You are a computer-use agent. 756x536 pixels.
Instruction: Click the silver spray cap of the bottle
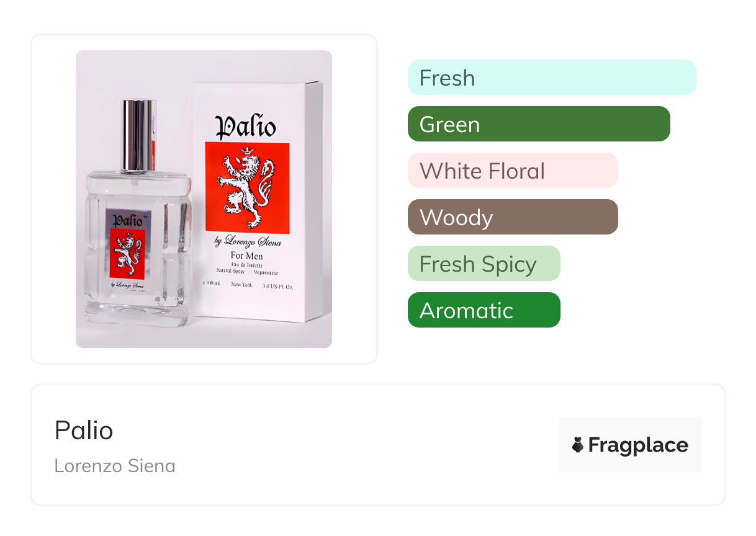coord(138,135)
